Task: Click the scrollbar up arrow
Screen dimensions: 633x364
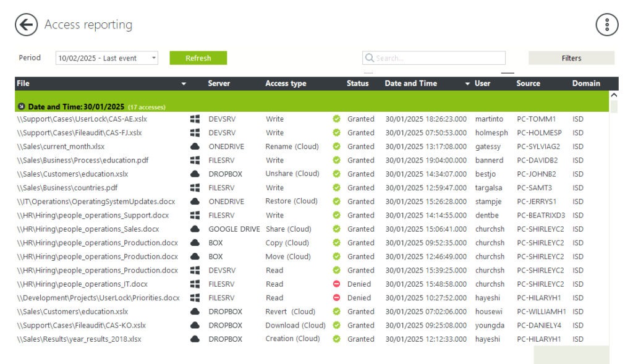Action: point(613,96)
